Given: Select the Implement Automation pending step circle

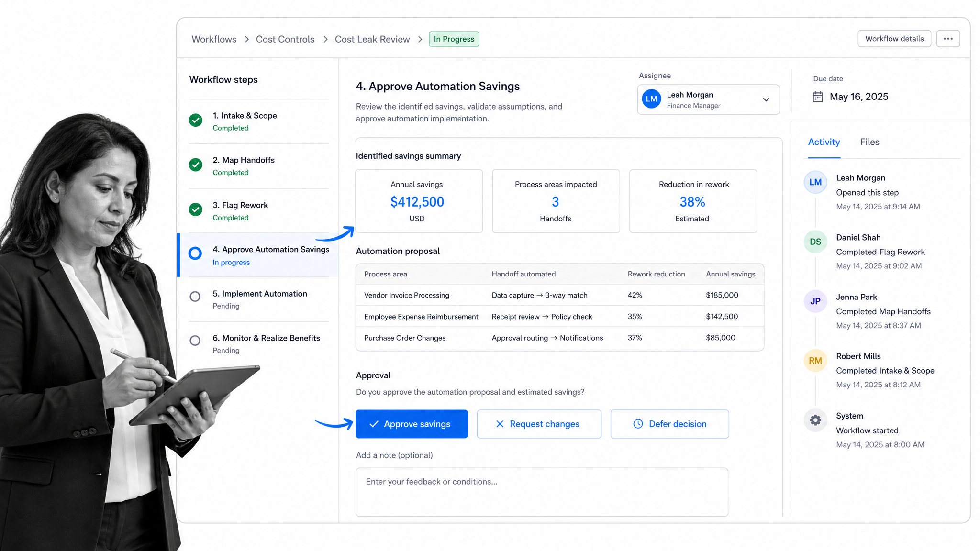Looking at the screenshot, I should (195, 297).
